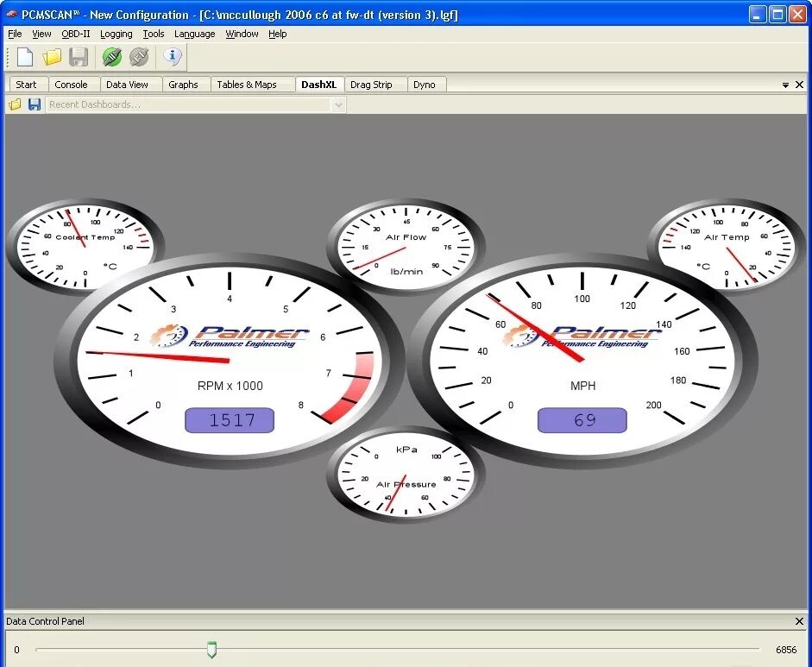Minimize the PCMSCAN window

758,15
